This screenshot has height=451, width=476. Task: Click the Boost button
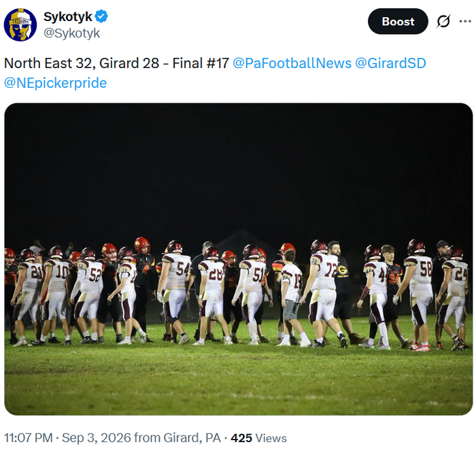point(398,21)
